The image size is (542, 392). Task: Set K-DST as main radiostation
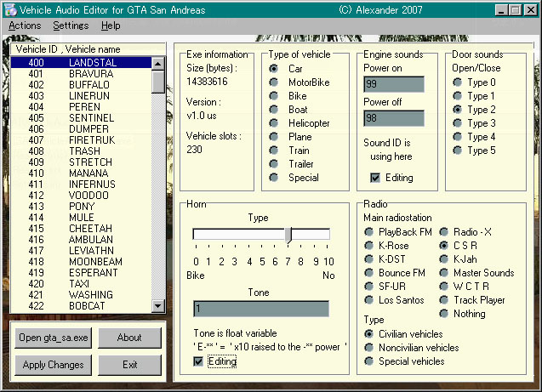click(368, 259)
